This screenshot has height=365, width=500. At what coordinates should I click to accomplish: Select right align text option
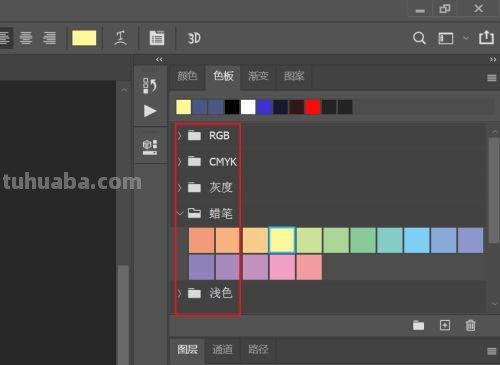[x=50, y=38]
